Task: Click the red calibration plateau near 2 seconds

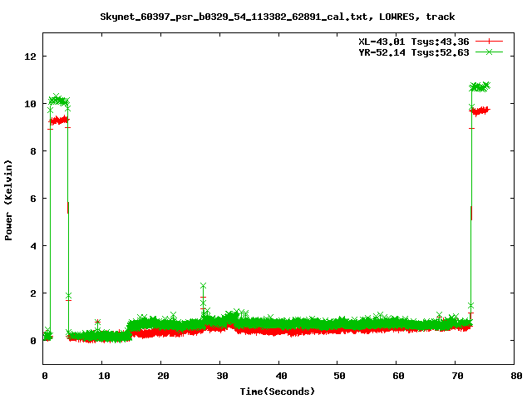Action: click(x=59, y=120)
